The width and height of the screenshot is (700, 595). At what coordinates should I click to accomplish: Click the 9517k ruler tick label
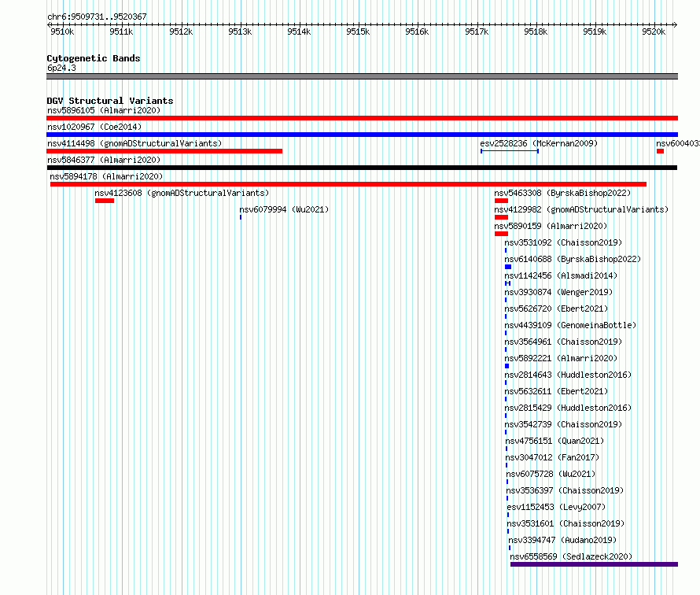[477, 31]
